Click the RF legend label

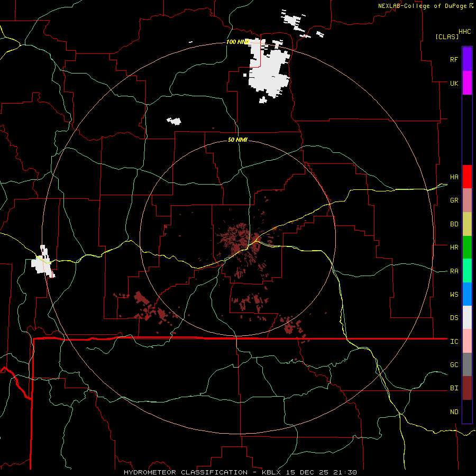point(454,59)
